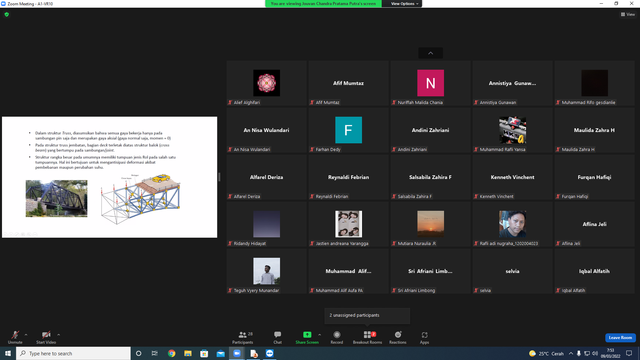Toggle Start Video camera button
The width and height of the screenshot is (640, 360).
[x=46, y=337]
